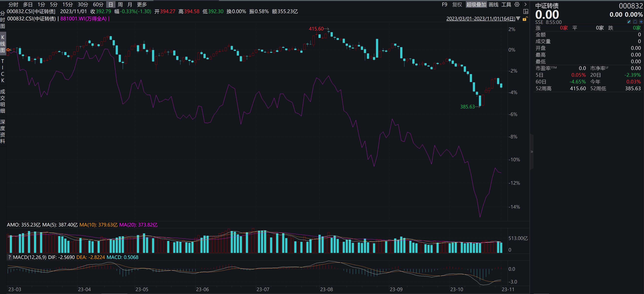Viewport: 644px width, 294px height.
Task: Add to watchlist with plus icon
Action: coord(641,22)
